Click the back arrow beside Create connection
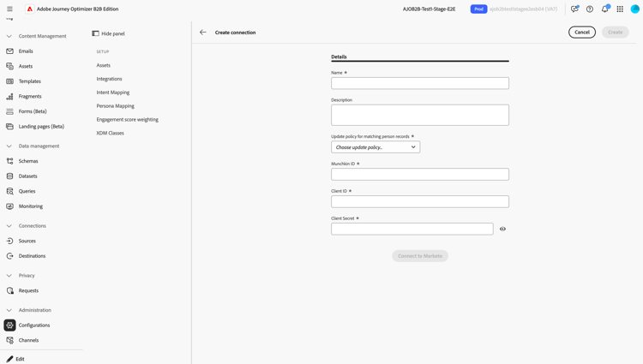The image size is (643, 364). 203,33
